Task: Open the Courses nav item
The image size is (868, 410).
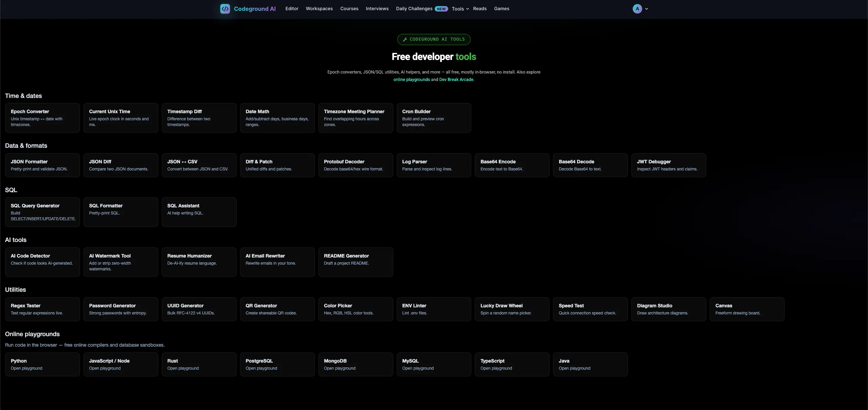Action: [349, 8]
